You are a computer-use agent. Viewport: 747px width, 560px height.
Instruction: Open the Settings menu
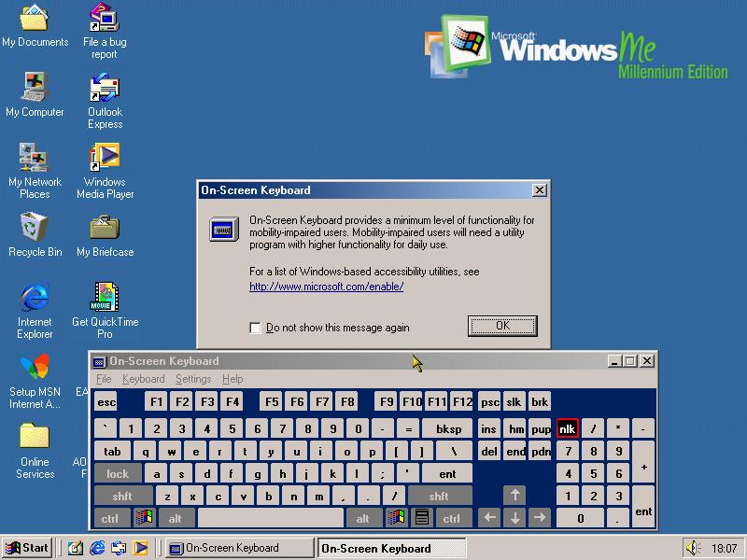click(193, 379)
